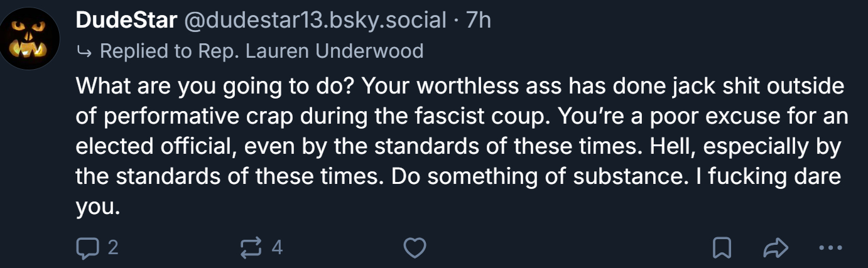Click the repost count number 4
Image resolution: width=868 pixels, height=268 pixels.
(x=277, y=248)
